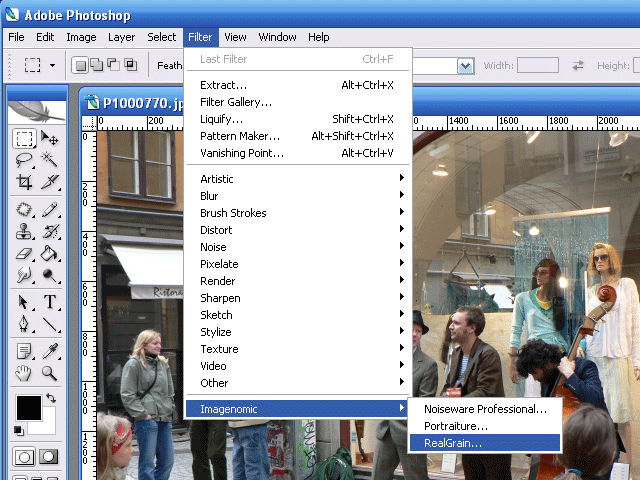
Task: Click the ruler origin corner box
Action: (89, 123)
